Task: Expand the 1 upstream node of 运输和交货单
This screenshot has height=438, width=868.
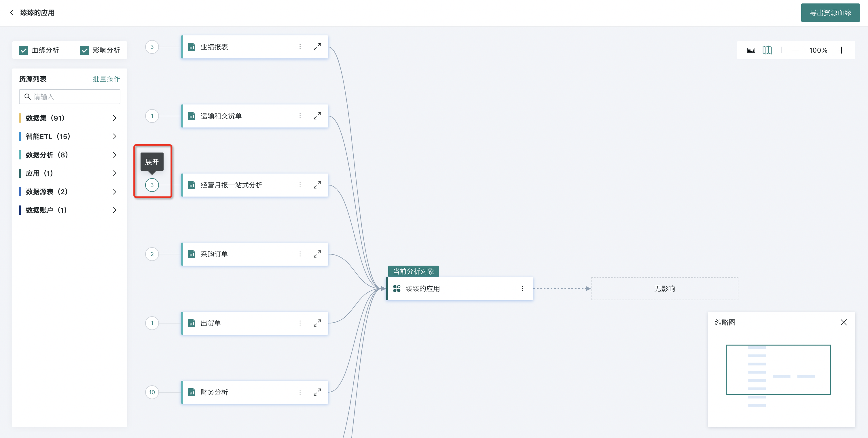Action: pos(152,116)
